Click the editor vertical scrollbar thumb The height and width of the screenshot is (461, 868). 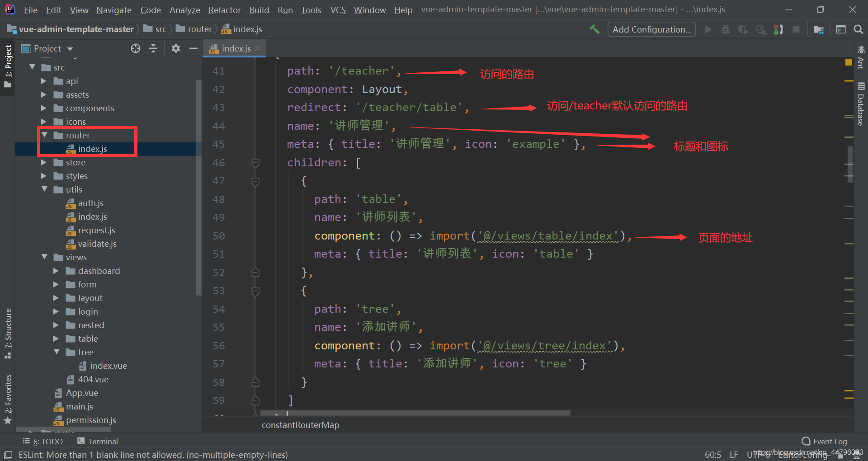850,164
